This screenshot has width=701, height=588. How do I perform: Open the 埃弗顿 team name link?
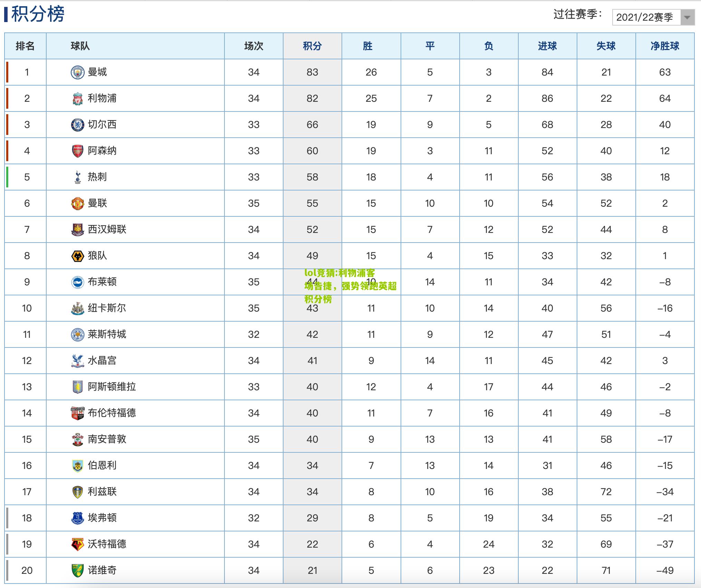point(102,518)
